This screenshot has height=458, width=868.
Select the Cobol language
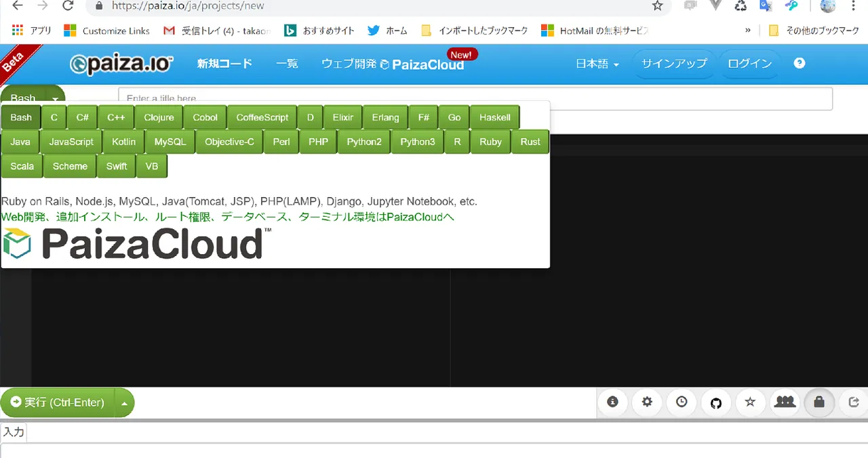click(205, 117)
